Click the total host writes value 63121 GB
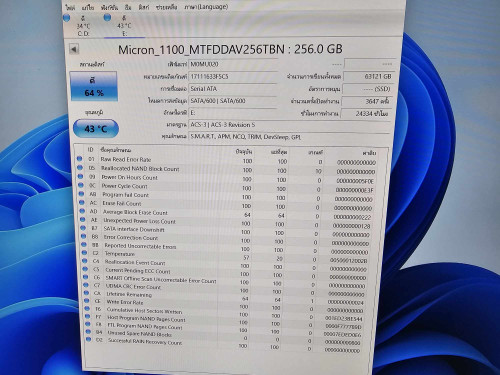Screen dimensions: 500x375 click(x=369, y=76)
